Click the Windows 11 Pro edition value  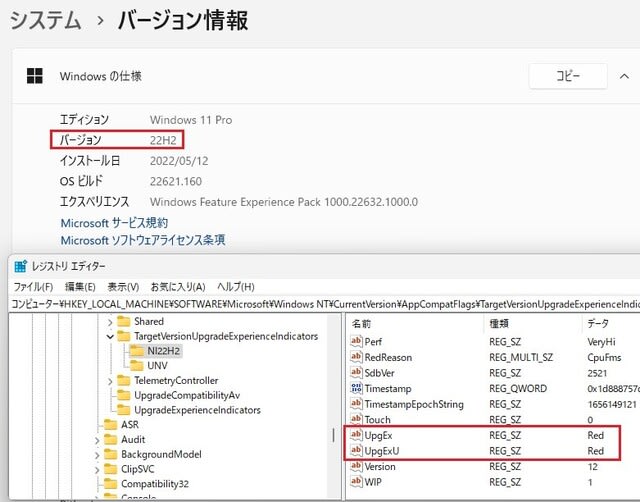click(x=191, y=120)
